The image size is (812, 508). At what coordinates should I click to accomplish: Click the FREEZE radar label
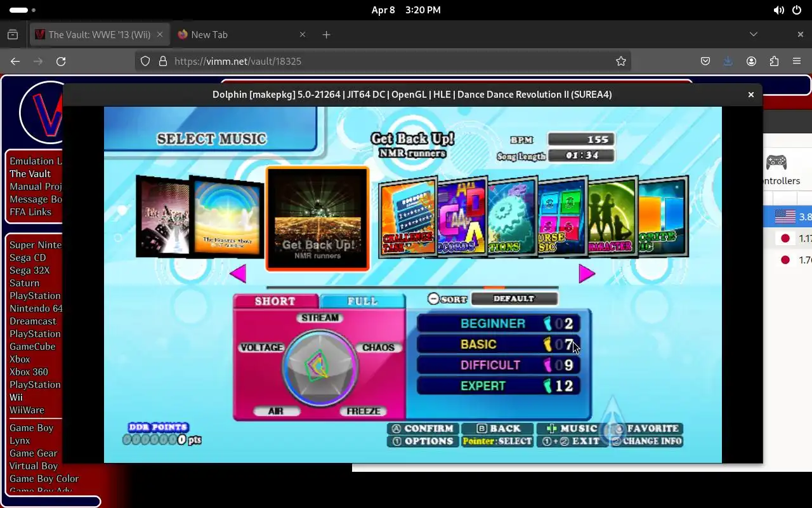coord(363,411)
